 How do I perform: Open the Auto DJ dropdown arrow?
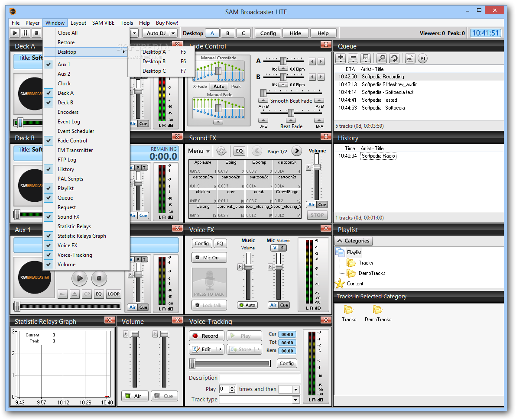click(x=173, y=33)
